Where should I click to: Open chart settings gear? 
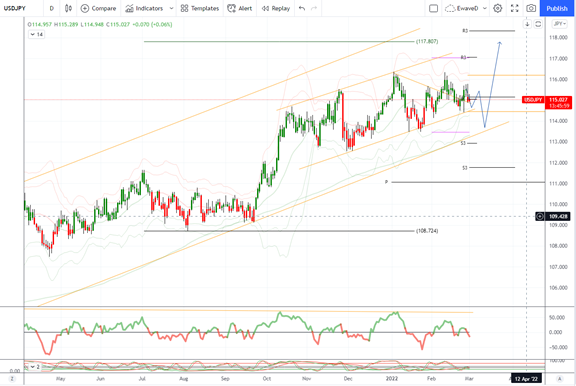pos(497,8)
